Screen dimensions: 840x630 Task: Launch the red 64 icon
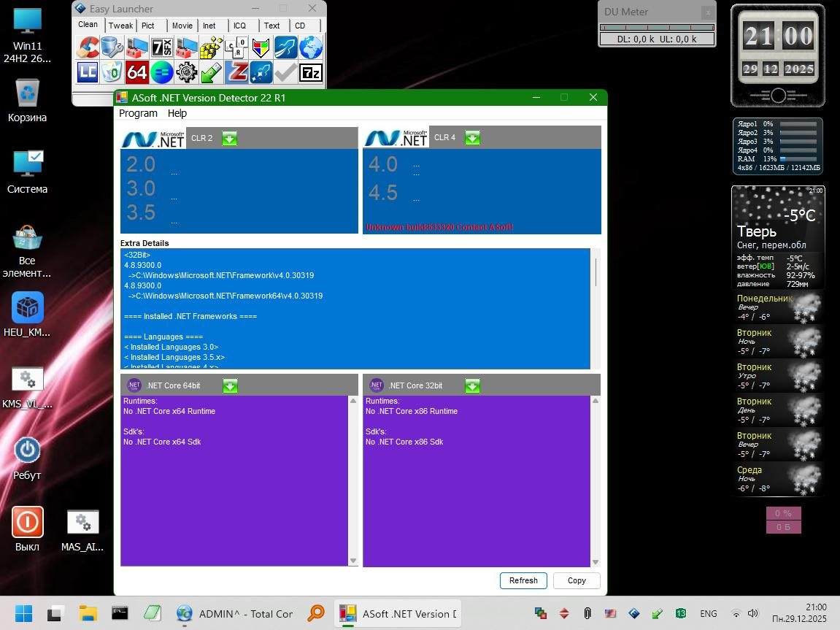tap(136, 72)
